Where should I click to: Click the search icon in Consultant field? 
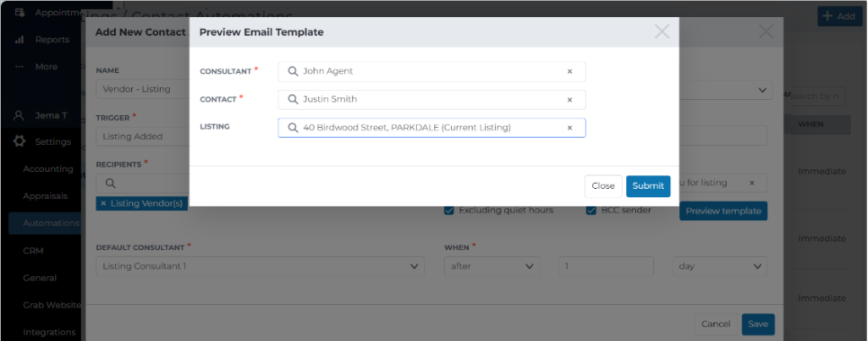(293, 71)
